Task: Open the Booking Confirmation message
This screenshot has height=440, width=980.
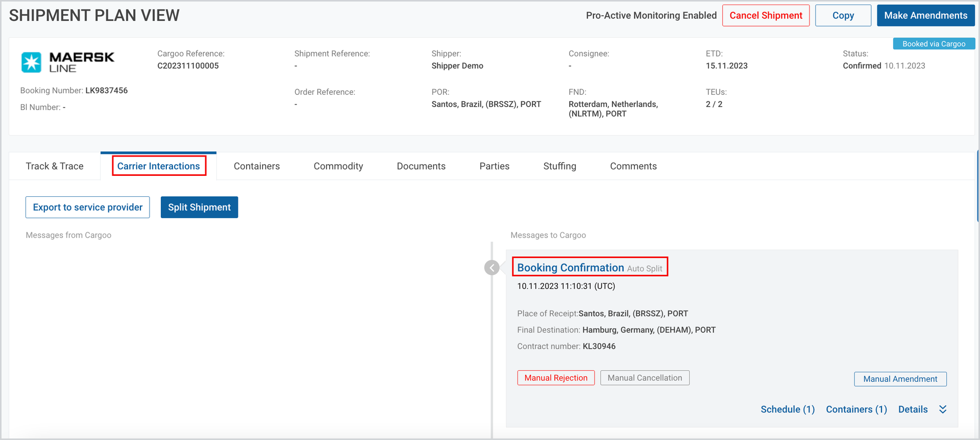Action: (571, 268)
